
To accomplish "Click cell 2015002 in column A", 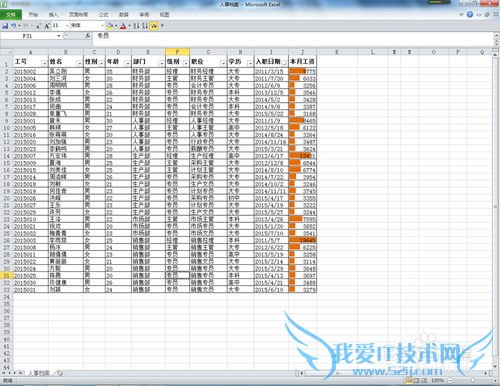I will click(31, 71).
